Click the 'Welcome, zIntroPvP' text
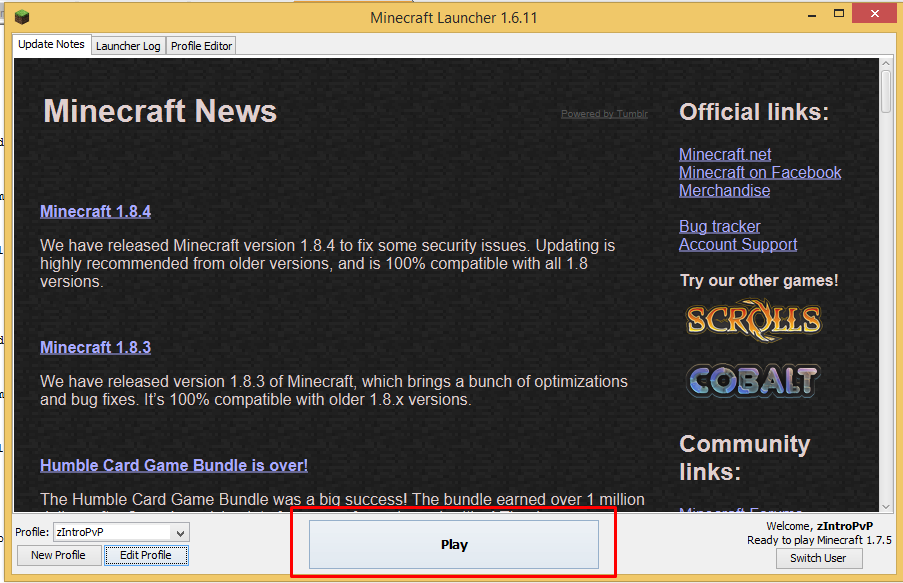Viewport: 903px width, 583px height. (819, 526)
